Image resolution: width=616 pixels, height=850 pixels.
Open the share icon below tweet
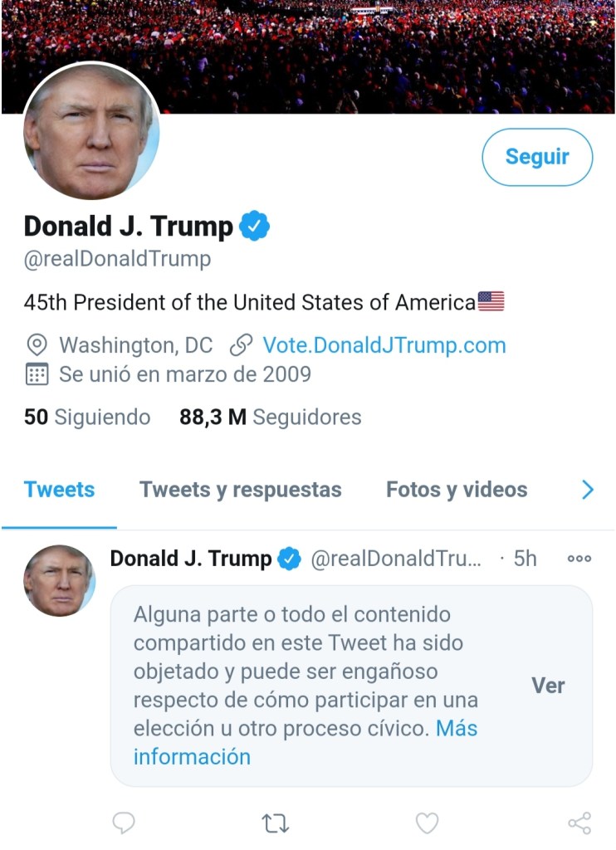(579, 823)
